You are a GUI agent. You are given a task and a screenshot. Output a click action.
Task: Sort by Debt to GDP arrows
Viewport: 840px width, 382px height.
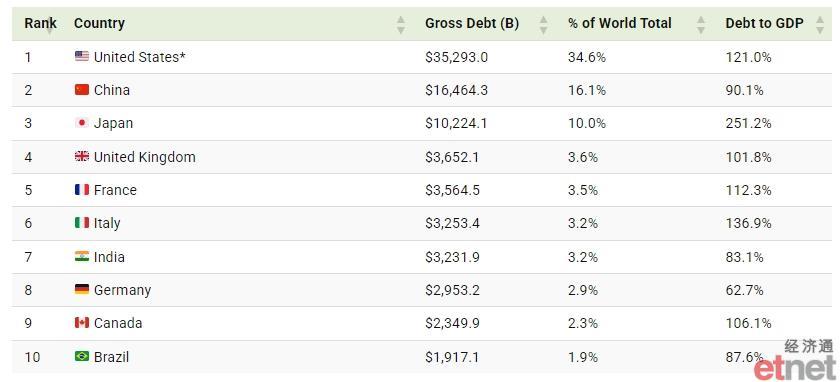820,25
